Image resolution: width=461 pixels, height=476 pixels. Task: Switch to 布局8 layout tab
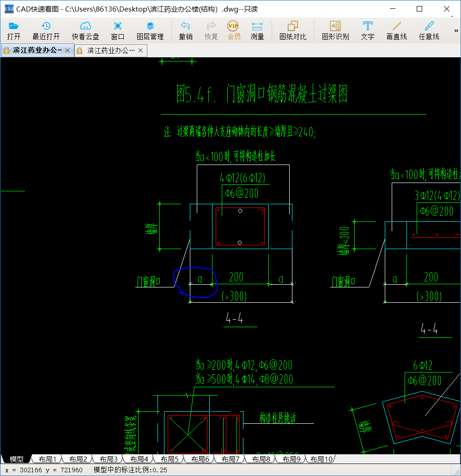261,459
